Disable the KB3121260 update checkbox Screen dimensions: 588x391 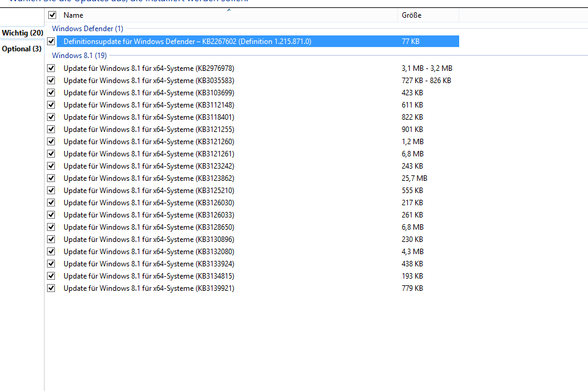51,142
